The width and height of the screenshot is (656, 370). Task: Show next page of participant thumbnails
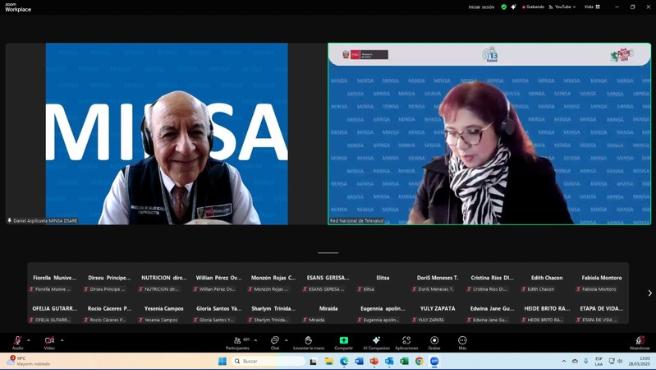(x=650, y=293)
